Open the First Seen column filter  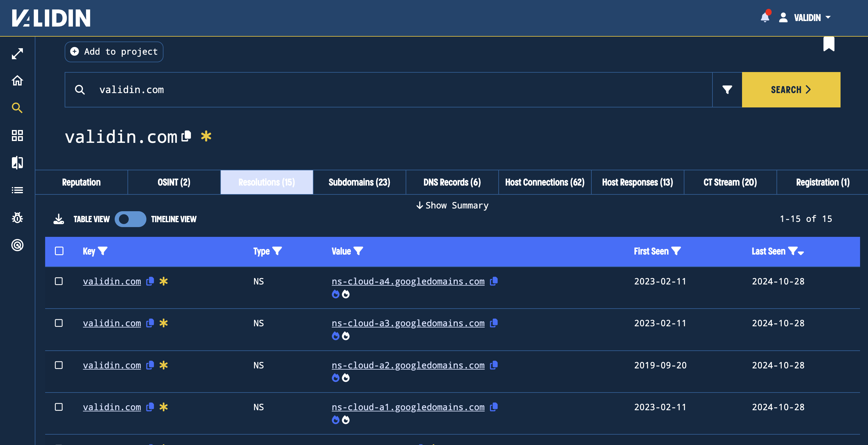pos(676,251)
